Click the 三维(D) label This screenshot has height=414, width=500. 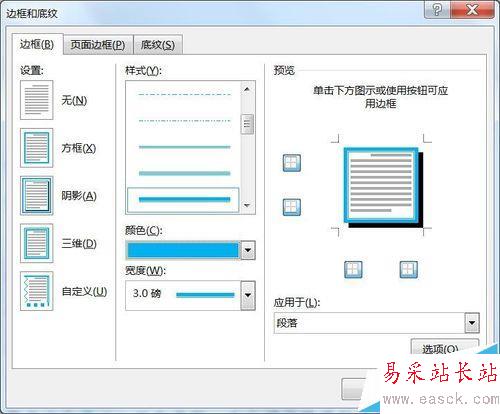coord(79,243)
